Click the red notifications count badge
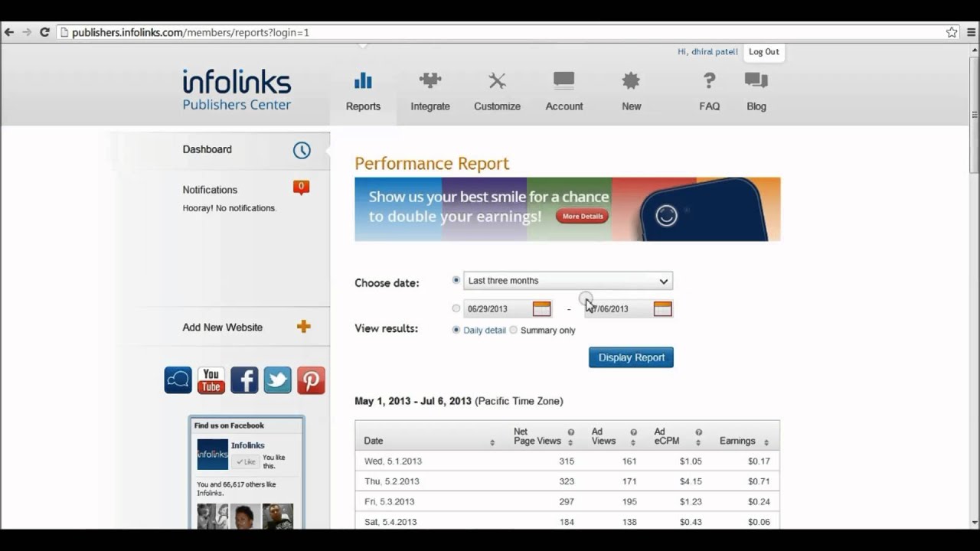The width and height of the screenshot is (980, 551). [302, 187]
